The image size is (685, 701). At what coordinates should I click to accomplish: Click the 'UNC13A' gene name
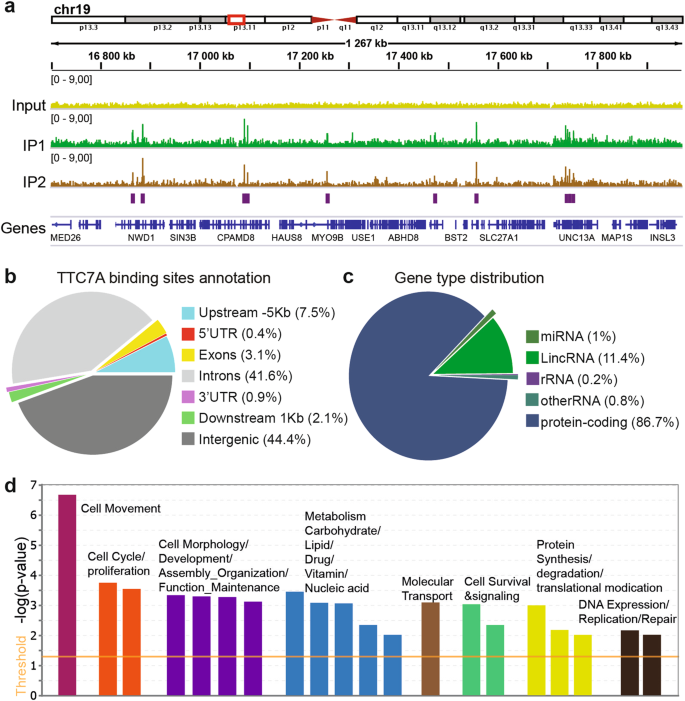coord(576,238)
